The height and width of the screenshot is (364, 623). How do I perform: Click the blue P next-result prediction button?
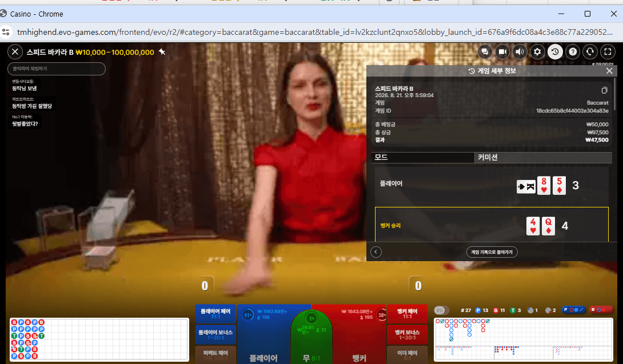coord(574,310)
